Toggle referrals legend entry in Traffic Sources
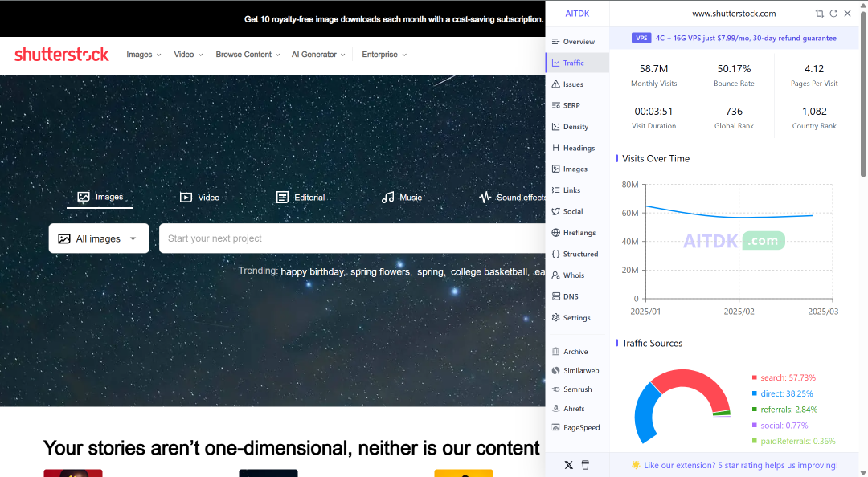868x477 pixels. point(784,410)
